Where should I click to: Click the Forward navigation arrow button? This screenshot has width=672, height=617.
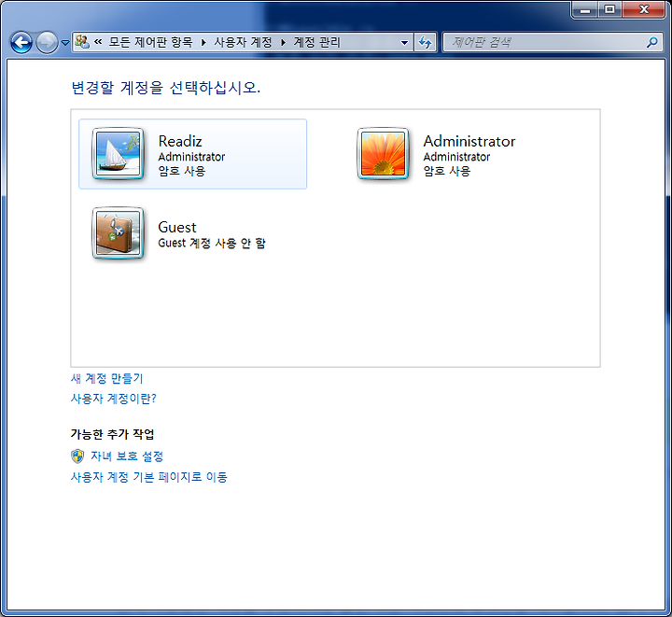(47, 43)
